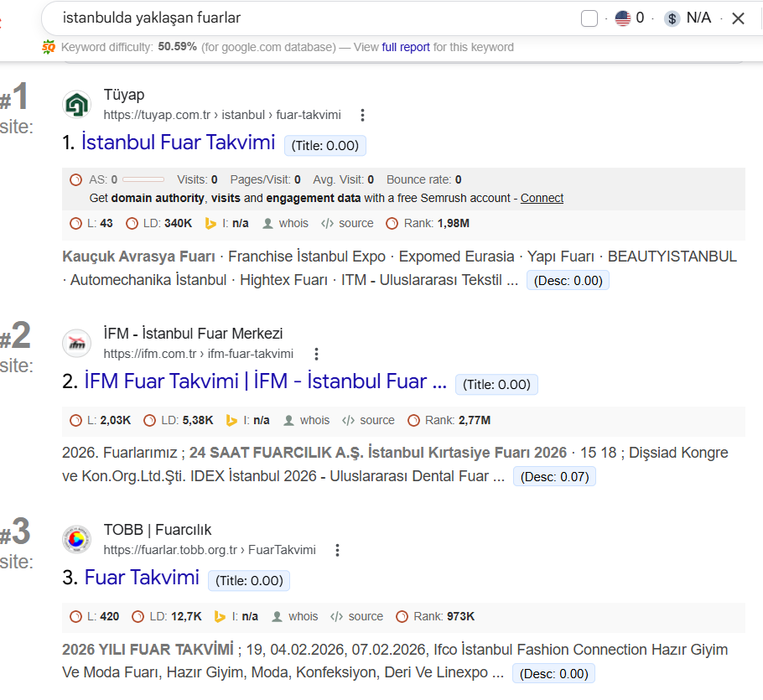Open whois data for tuyap.com.tr
Image resolution: width=763 pixels, height=700 pixels.
tap(293, 223)
